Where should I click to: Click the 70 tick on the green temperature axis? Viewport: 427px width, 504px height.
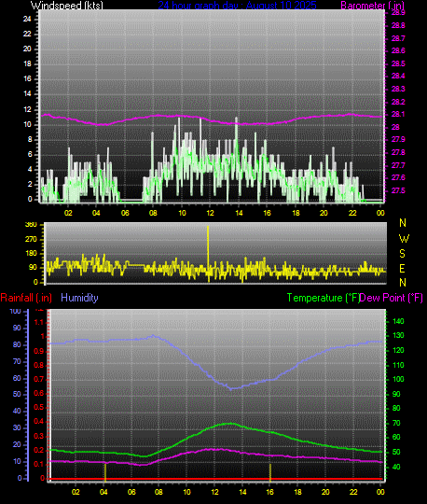click(x=396, y=423)
